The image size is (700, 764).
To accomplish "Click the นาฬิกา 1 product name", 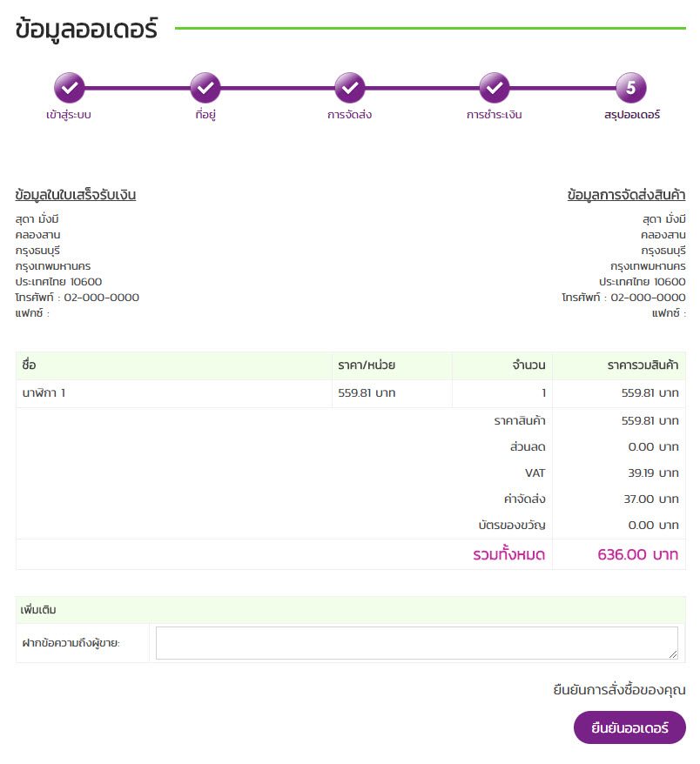I will tap(44, 393).
